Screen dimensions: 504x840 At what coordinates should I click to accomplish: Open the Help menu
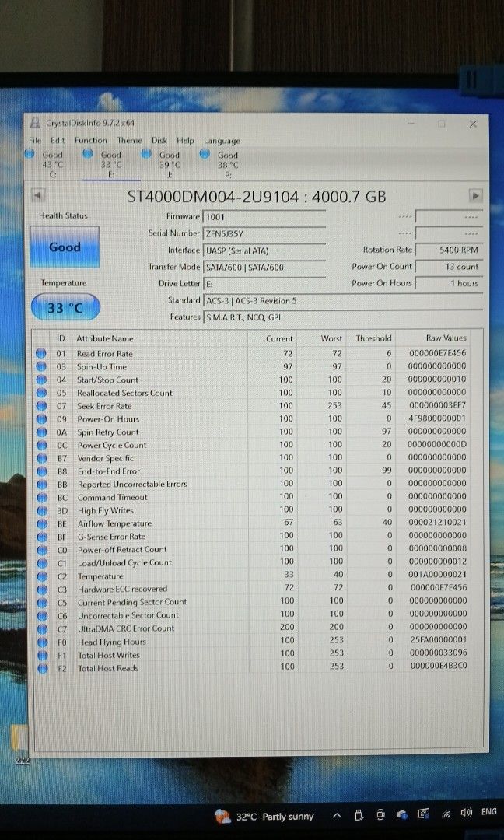[x=185, y=140]
